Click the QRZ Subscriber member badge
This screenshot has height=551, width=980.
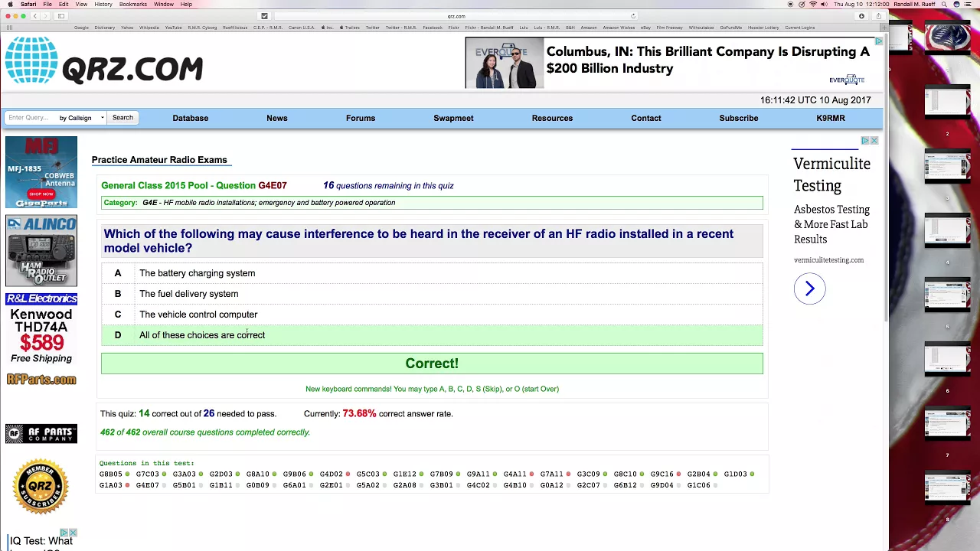41,486
